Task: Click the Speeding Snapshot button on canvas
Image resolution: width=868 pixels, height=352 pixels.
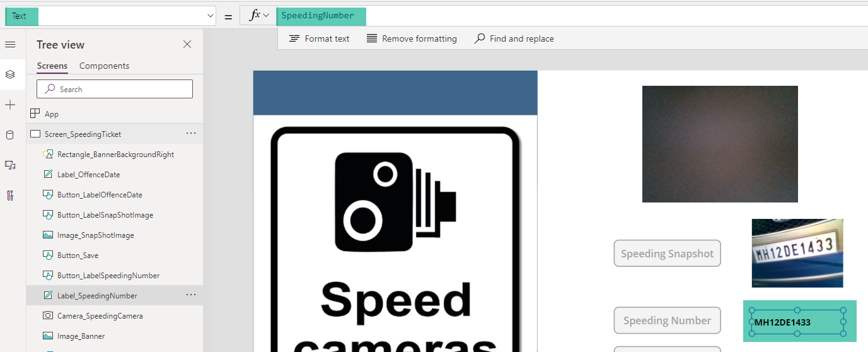Action: tap(667, 254)
